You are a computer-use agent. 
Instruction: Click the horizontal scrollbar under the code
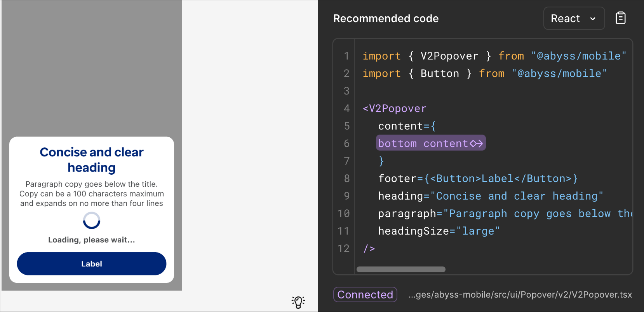coord(401,269)
